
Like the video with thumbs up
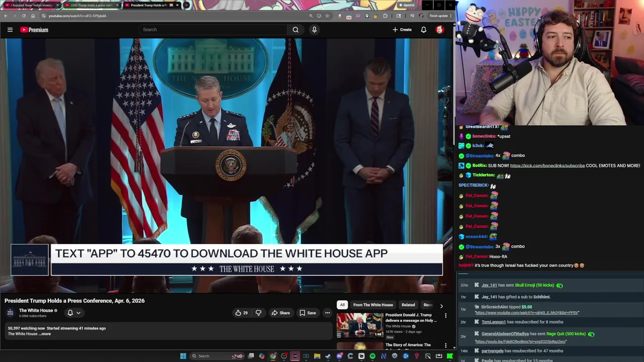click(x=242, y=313)
